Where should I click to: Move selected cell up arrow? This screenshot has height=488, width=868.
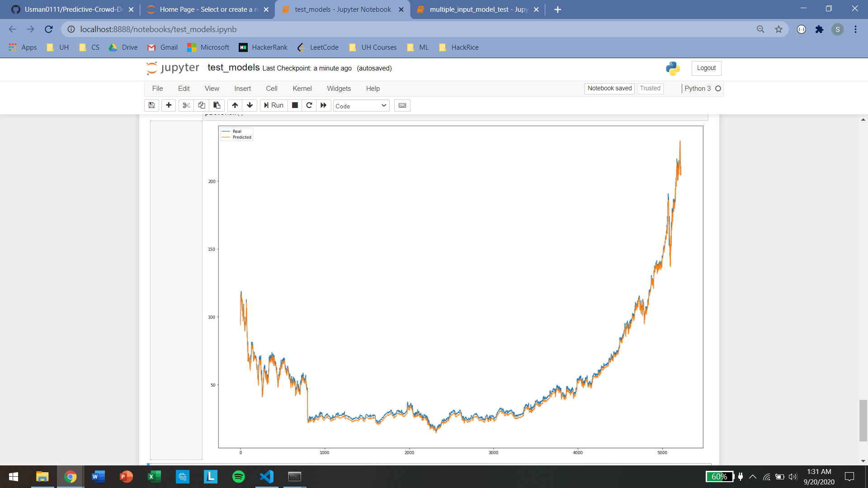pyautogui.click(x=235, y=105)
